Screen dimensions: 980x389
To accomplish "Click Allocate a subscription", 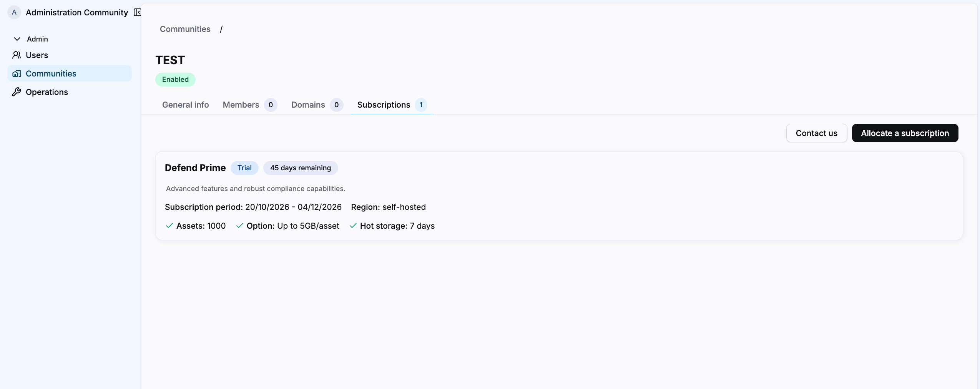I will point(905,133).
